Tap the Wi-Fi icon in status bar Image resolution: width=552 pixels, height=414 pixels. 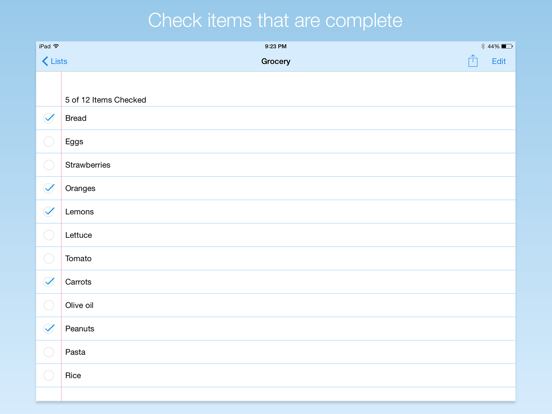(56, 46)
